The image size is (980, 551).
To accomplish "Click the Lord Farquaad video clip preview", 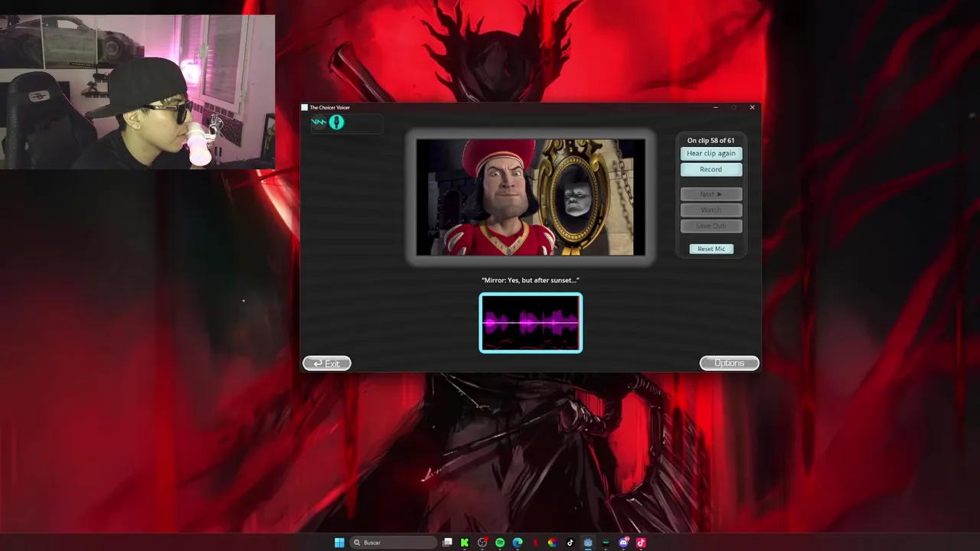I will pos(531,197).
